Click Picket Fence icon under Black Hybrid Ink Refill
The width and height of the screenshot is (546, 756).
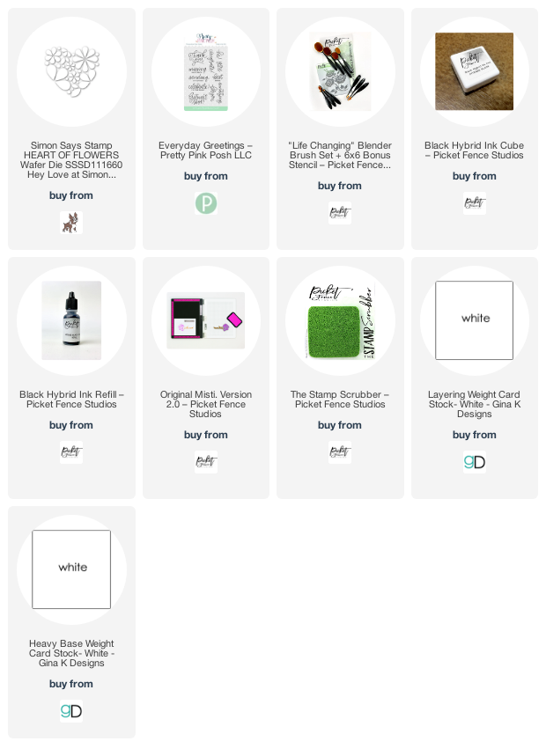(71, 452)
